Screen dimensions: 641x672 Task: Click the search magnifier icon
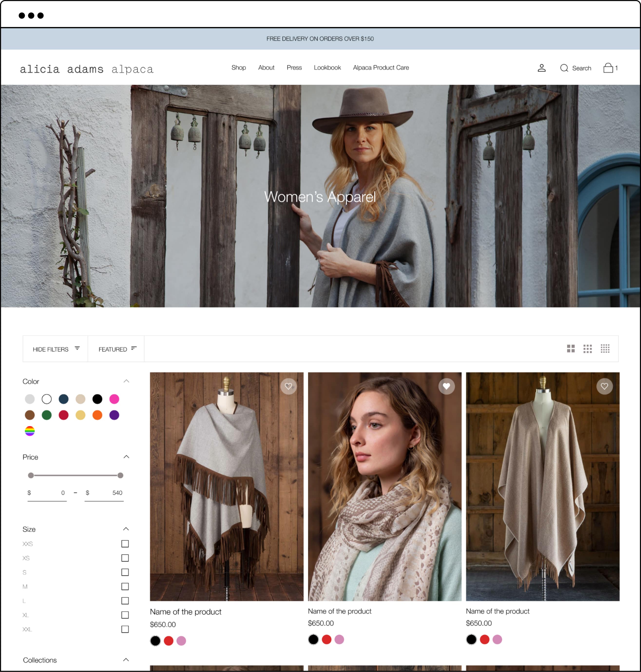click(564, 68)
